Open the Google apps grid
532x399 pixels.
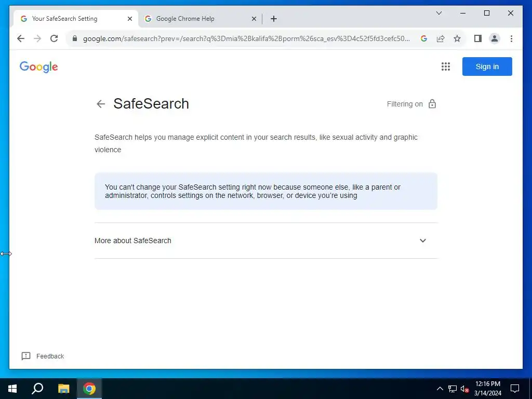[445, 66]
